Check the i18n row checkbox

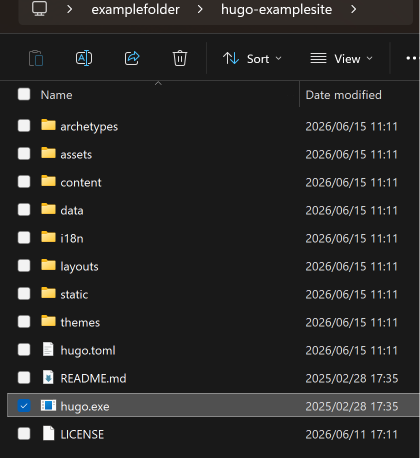(x=24, y=238)
